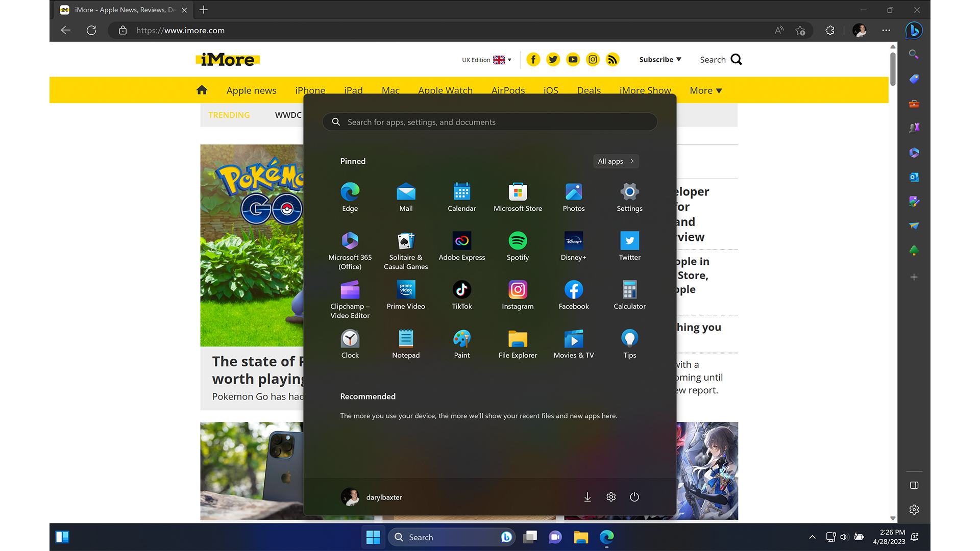Image resolution: width=980 pixels, height=551 pixels.
Task: Expand the More navigation menu
Action: tap(705, 90)
